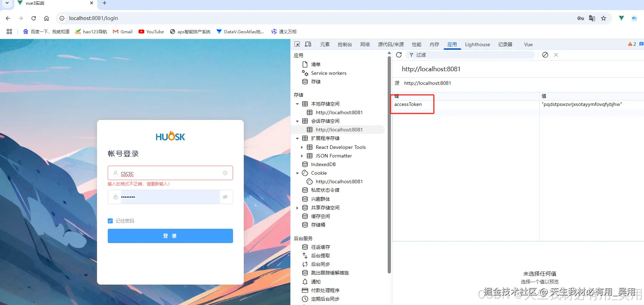Open the DataV.GeoAtlas bookmark
Screen dimensions: 644x305
240,32
